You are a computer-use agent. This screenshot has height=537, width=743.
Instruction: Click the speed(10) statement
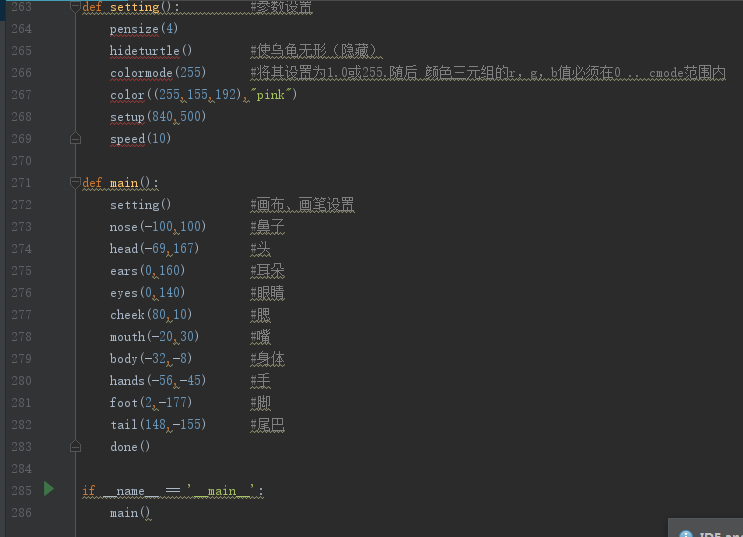click(140, 138)
